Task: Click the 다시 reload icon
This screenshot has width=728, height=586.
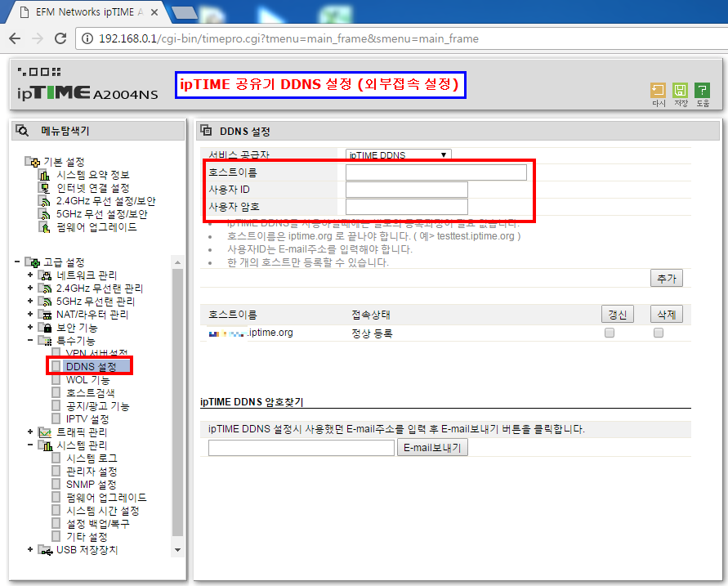Action: (657, 92)
